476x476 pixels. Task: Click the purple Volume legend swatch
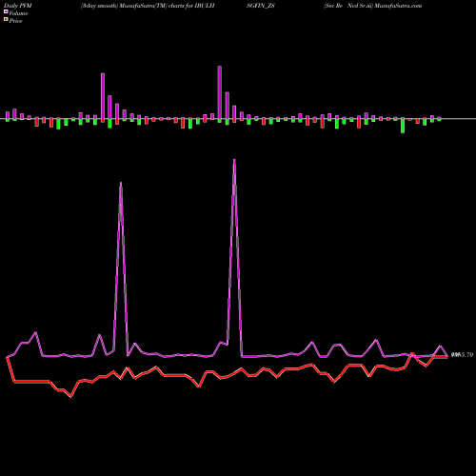(6, 12)
